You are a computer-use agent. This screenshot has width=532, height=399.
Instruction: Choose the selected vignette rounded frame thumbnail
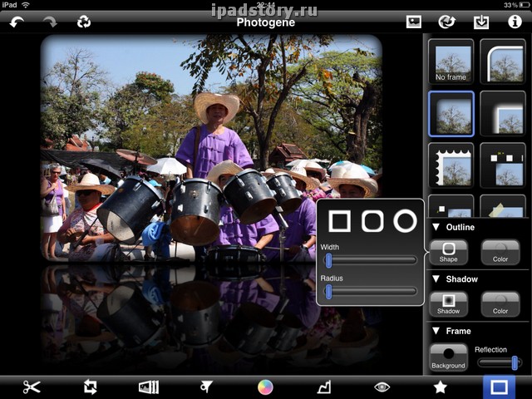451,114
